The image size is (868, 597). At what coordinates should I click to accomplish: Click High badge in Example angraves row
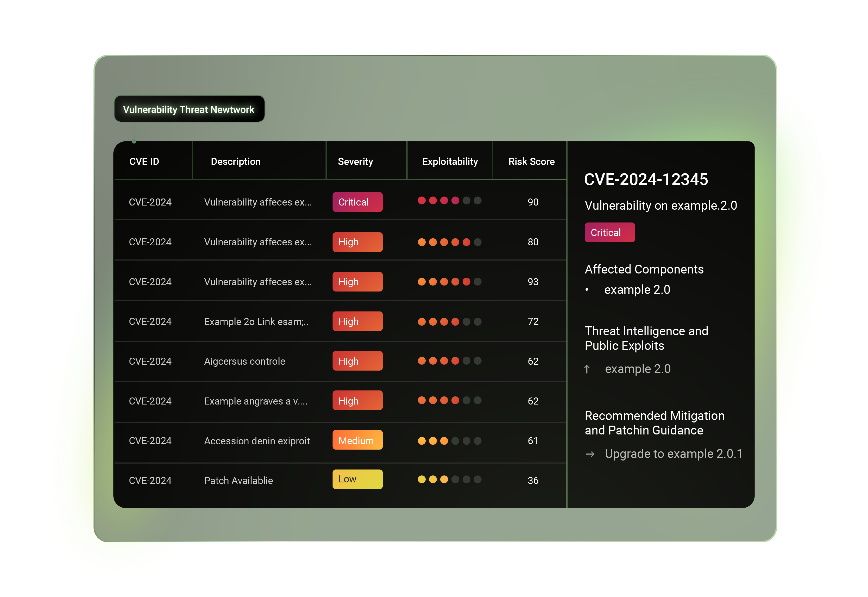(357, 401)
